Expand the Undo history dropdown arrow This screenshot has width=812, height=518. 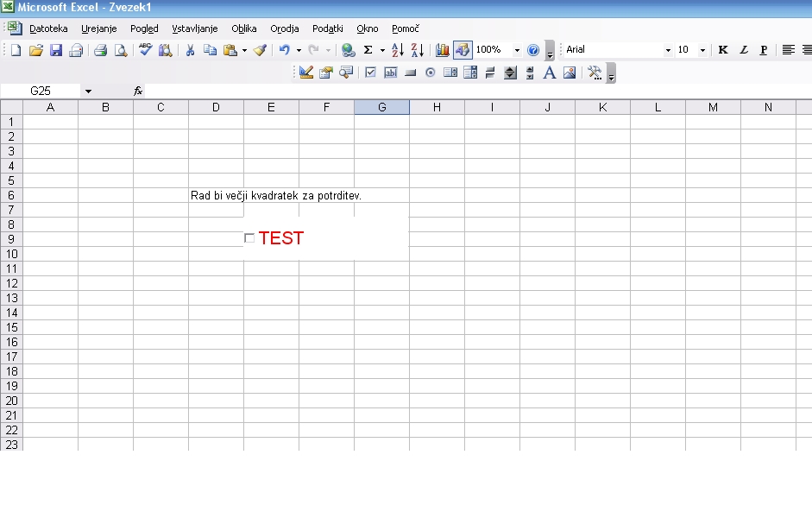coord(299,50)
